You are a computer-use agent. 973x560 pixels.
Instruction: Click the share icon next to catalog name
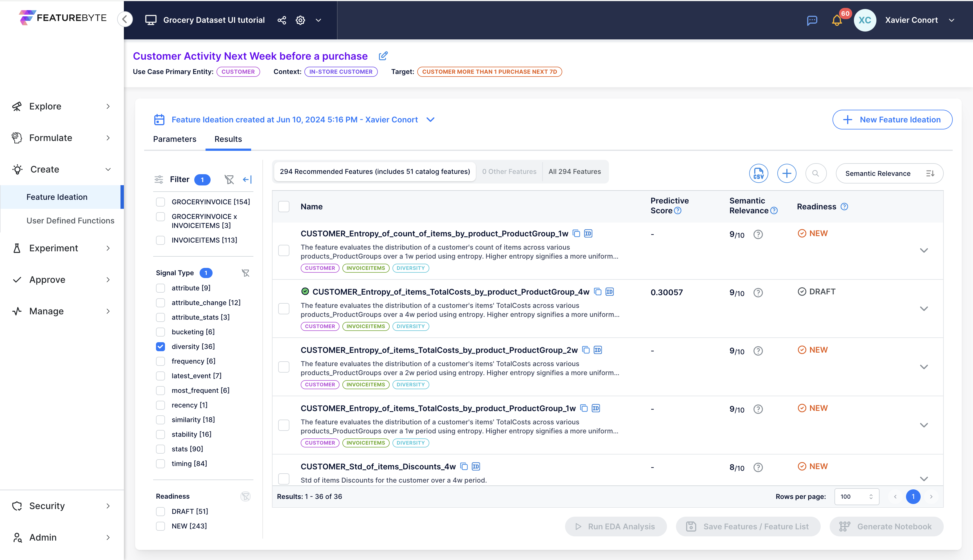(282, 20)
